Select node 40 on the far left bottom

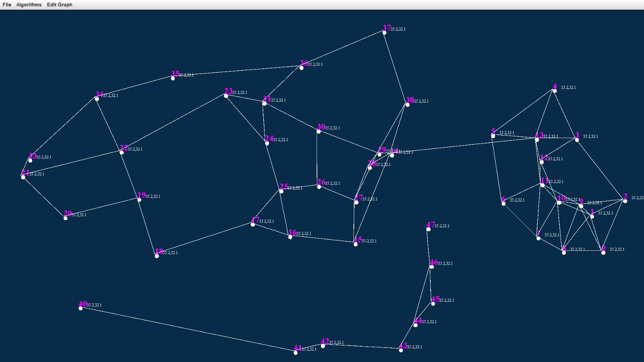81,308
